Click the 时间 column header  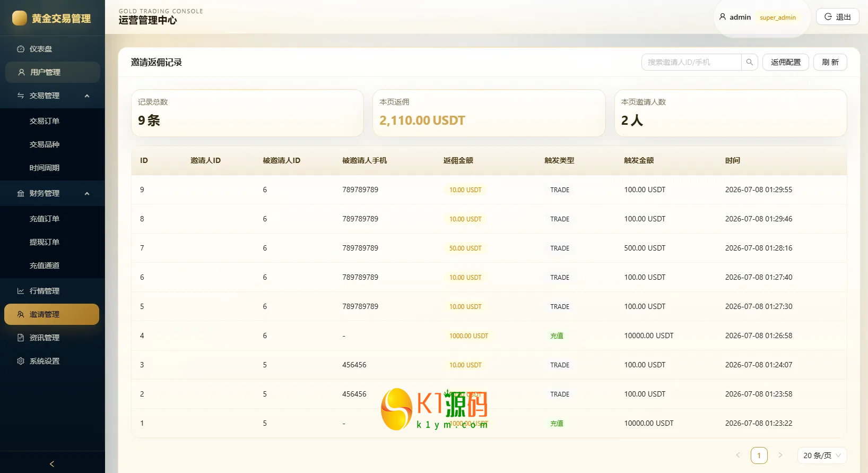[x=733, y=160]
